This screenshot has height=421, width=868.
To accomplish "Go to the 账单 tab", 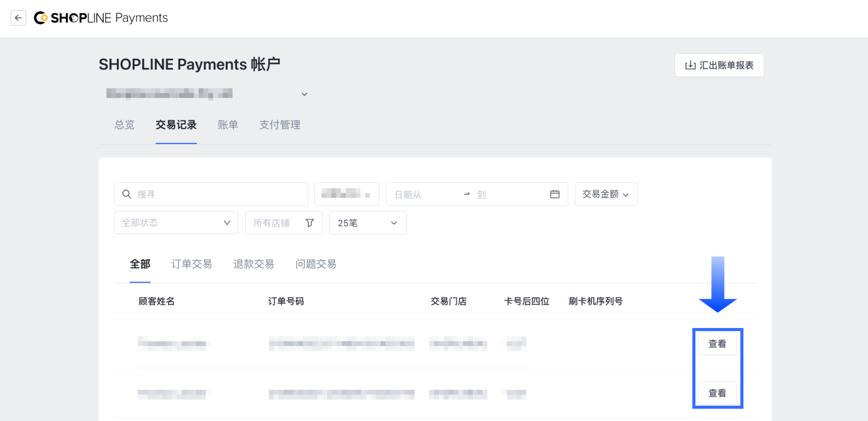I will click(x=228, y=125).
